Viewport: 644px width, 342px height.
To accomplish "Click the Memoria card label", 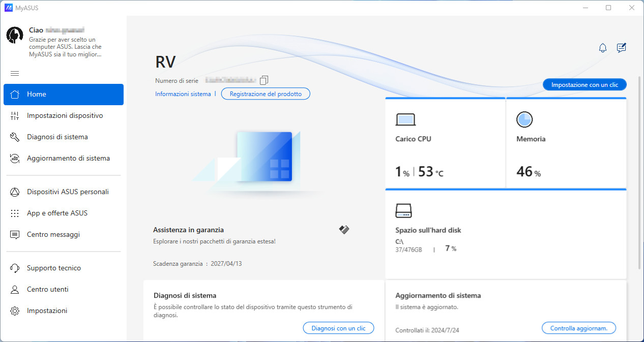I will coord(531,139).
